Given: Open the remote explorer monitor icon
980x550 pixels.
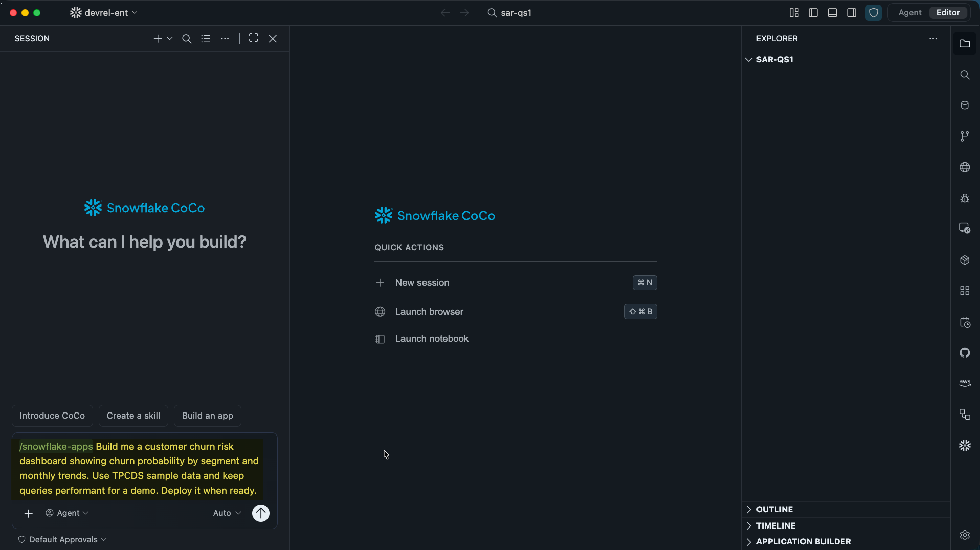Looking at the screenshot, I should 965,228.
